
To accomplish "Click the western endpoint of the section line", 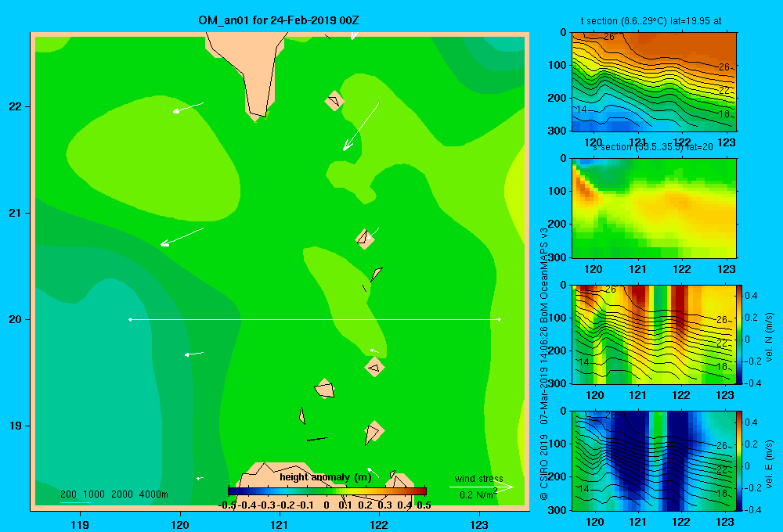I will tap(130, 319).
